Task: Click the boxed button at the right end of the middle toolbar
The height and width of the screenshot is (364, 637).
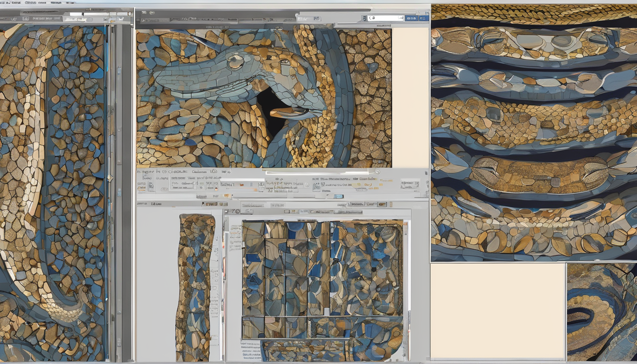Action: [x=409, y=185]
